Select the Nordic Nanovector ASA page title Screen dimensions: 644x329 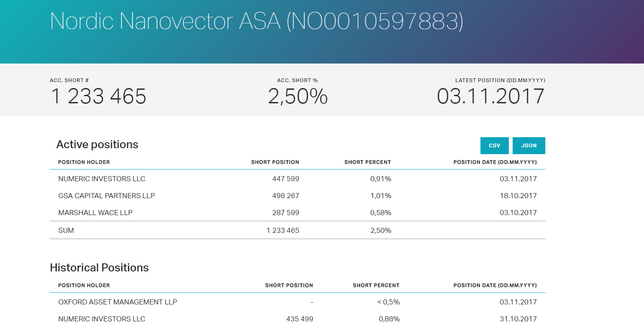pos(256,21)
